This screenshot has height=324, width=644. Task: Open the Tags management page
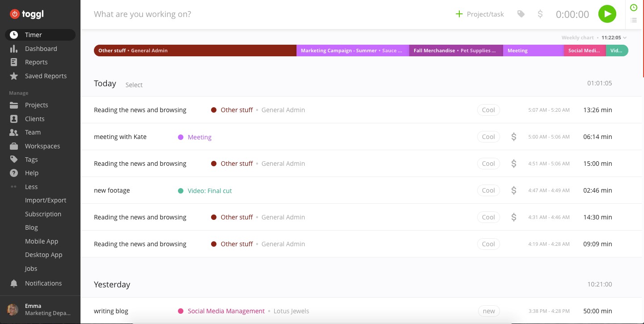click(31, 160)
